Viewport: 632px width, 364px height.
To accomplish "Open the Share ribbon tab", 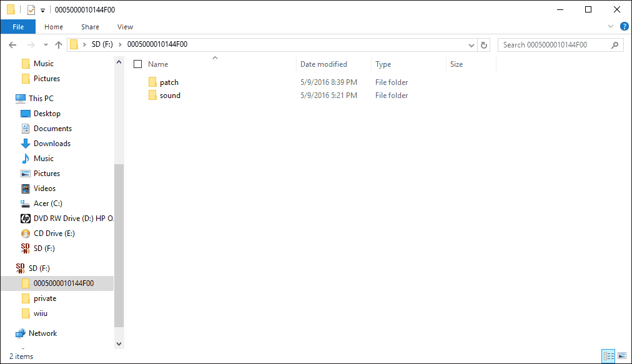I will 90,27.
